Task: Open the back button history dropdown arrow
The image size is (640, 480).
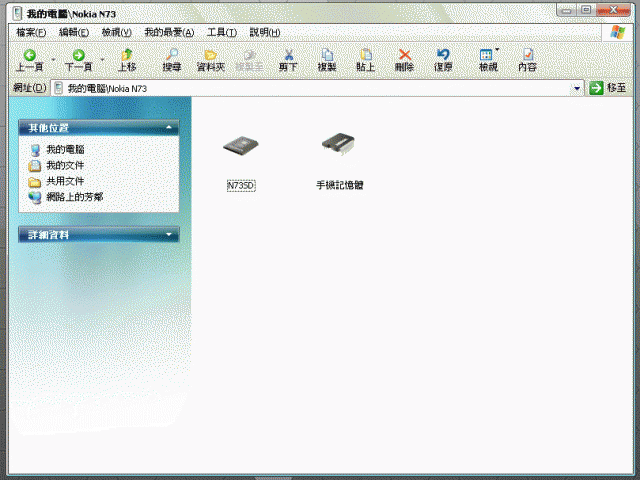Action: [x=53, y=60]
